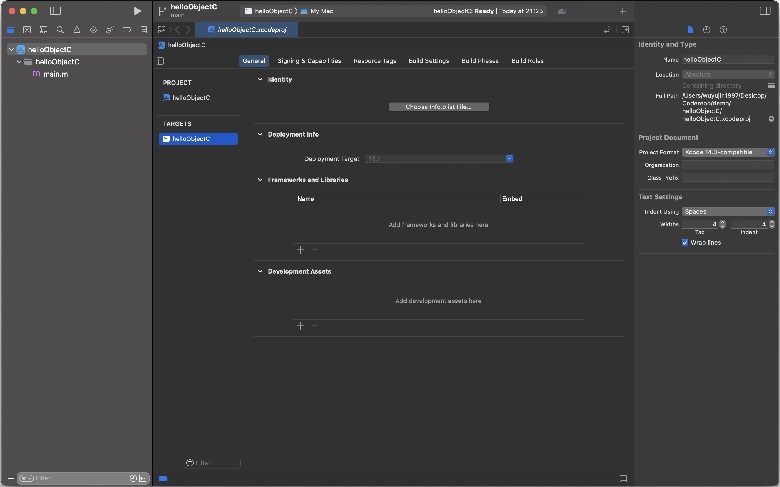The height and width of the screenshot is (487, 780).
Task: Select the helloObjectC.xcodeproj editor tab
Action: (x=247, y=30)
